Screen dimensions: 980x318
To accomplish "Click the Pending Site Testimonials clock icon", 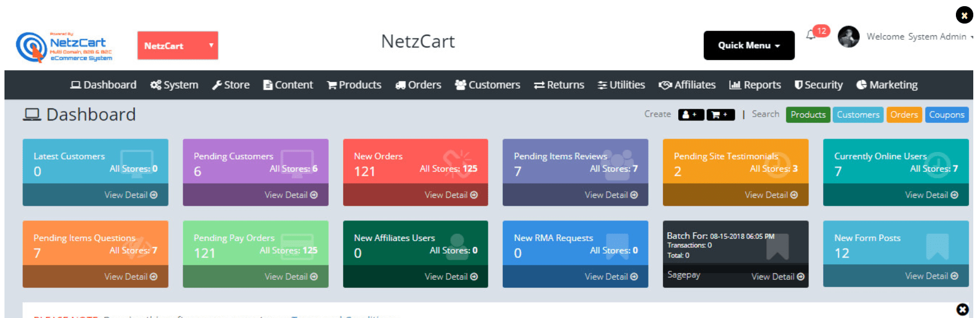I will point(777,165).
